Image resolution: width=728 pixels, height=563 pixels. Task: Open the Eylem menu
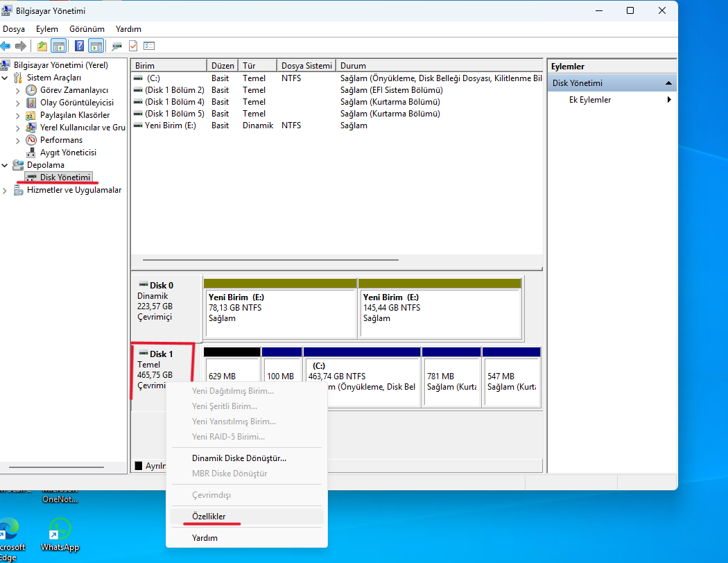[x=47, y=29]
